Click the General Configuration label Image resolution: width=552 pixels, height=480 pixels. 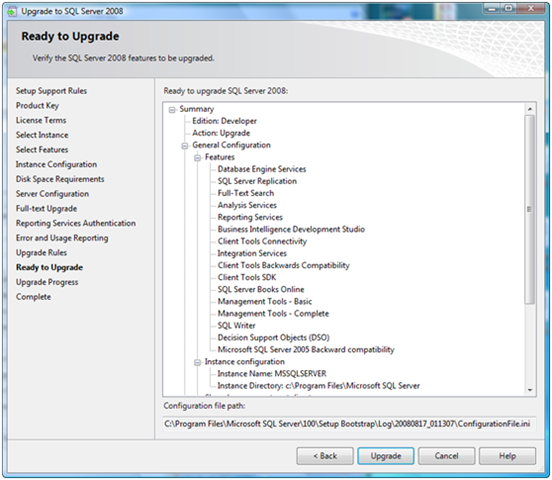[x=231, y=145]
